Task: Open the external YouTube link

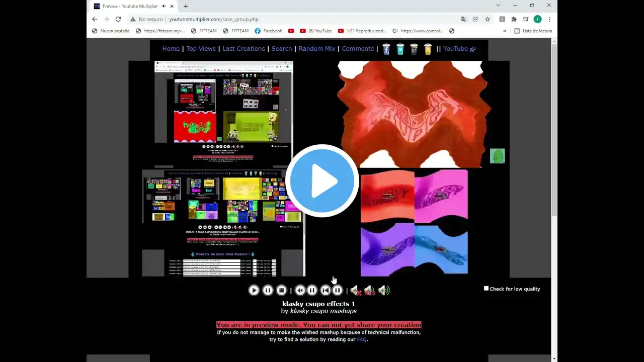Action: [459, 49]
